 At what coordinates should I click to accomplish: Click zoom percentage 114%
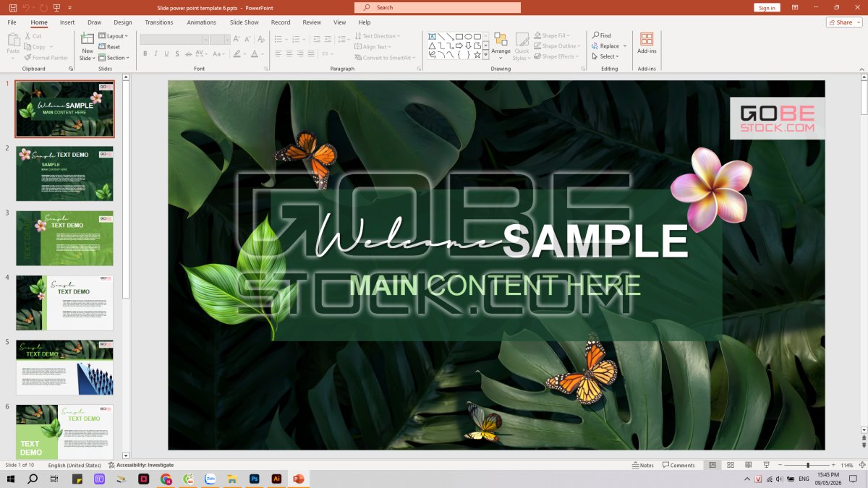coord(847,465)
